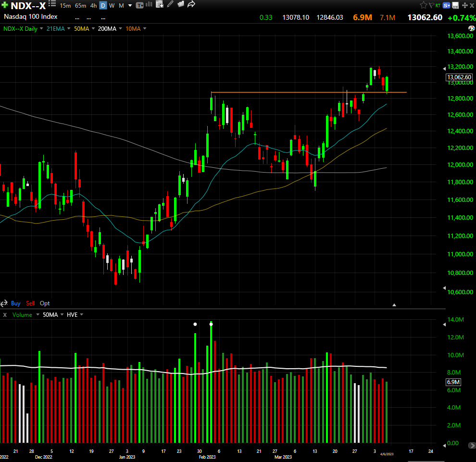Open the symbol list icon beside NDX--X

coord(52,4)
